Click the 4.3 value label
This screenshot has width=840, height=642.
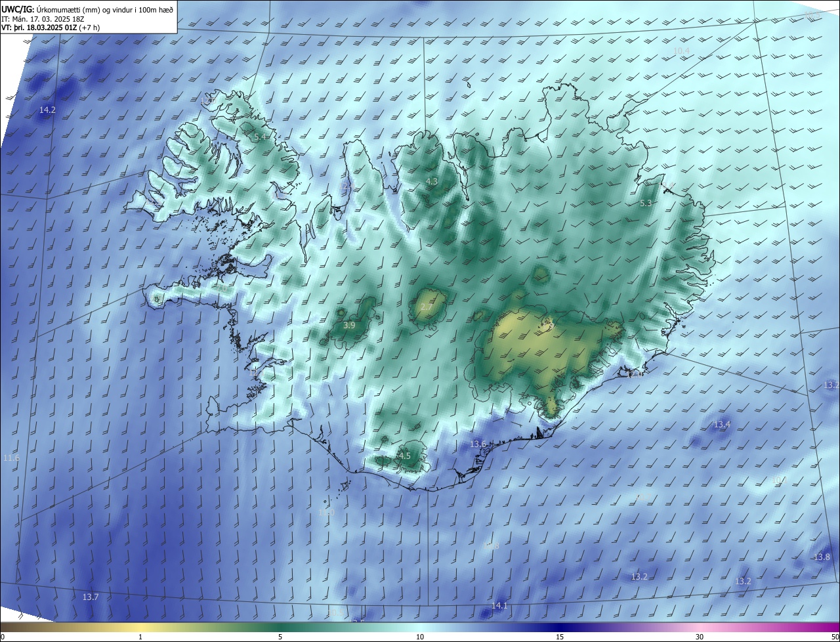coord(432,181)
